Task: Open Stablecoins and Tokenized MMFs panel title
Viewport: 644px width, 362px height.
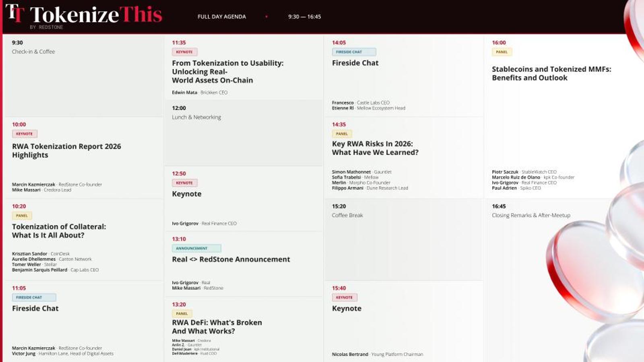Action: click(551, 74)
